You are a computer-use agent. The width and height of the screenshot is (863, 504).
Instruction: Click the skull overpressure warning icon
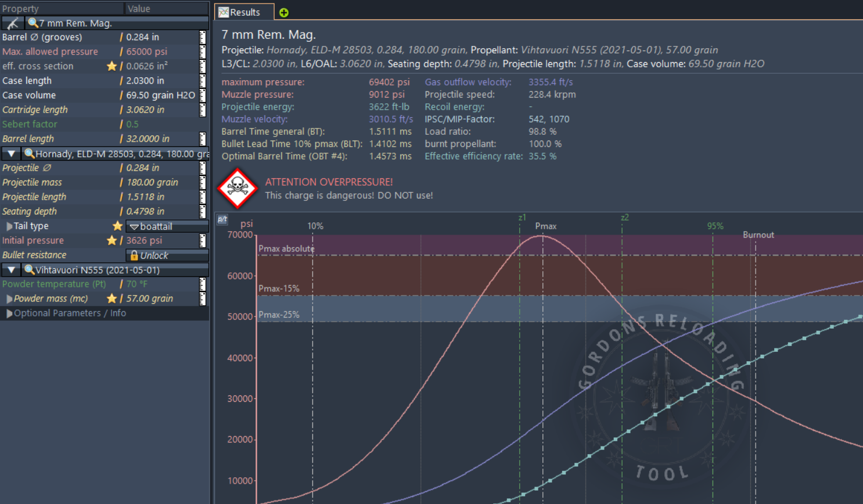pos(238,188)
